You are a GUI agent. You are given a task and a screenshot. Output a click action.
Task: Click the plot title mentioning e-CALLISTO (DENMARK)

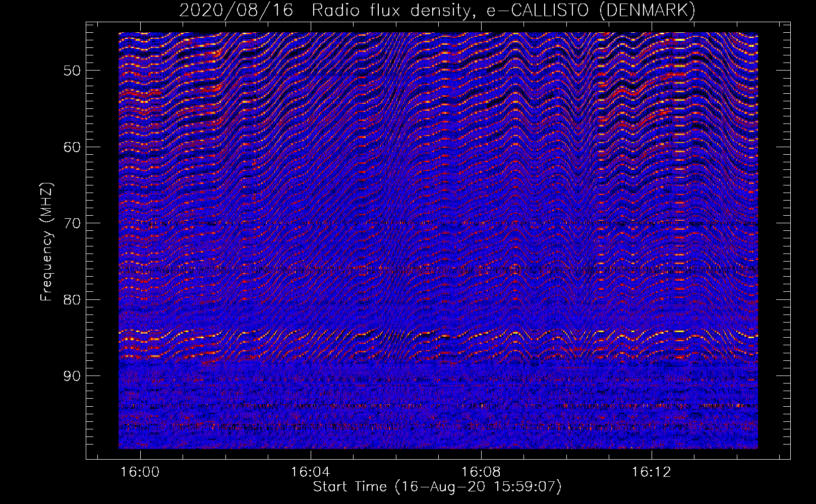point(437,10)
